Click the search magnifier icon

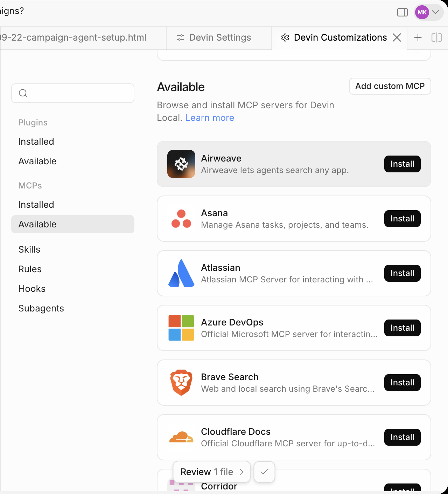click(23, 93)
